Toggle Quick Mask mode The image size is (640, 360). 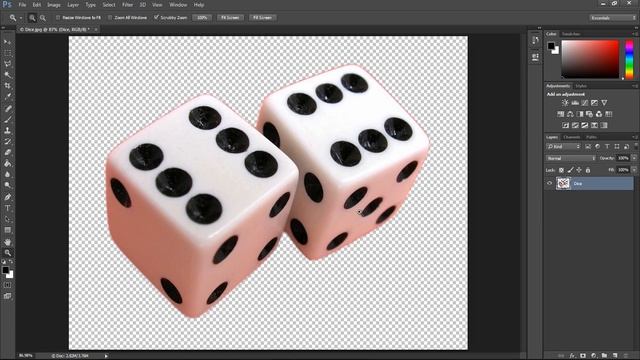pos(7,285)
